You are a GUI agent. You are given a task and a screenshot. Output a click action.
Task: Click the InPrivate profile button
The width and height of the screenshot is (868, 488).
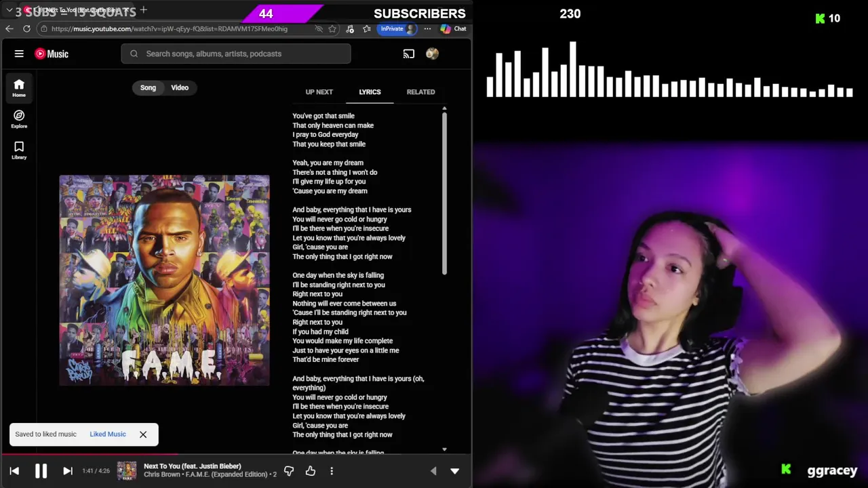pos(397,28)
